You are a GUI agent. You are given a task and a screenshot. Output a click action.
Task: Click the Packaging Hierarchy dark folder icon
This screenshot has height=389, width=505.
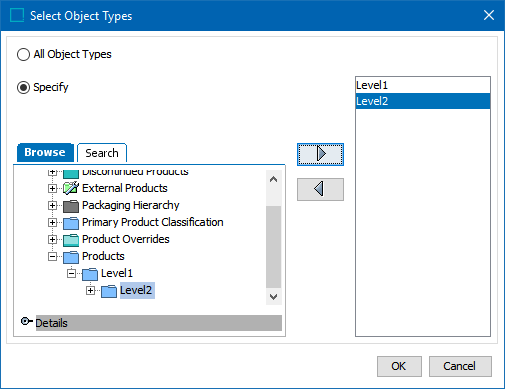(71, 206)
